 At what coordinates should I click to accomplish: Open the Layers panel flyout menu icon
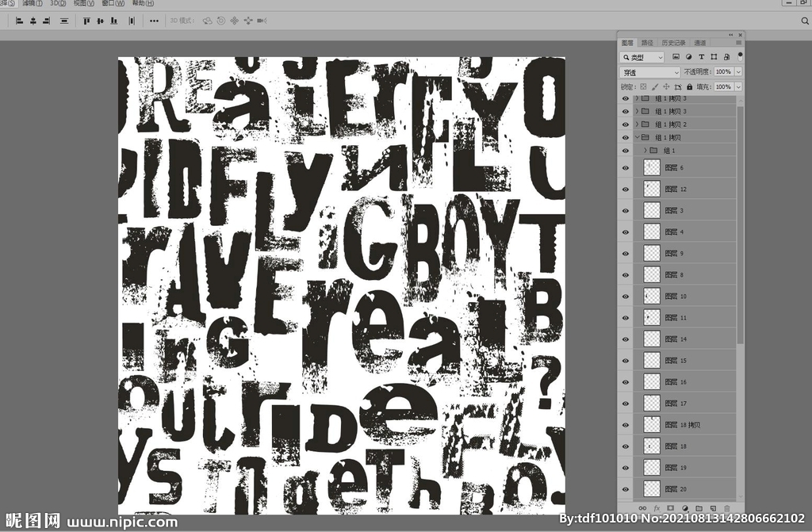738,43
